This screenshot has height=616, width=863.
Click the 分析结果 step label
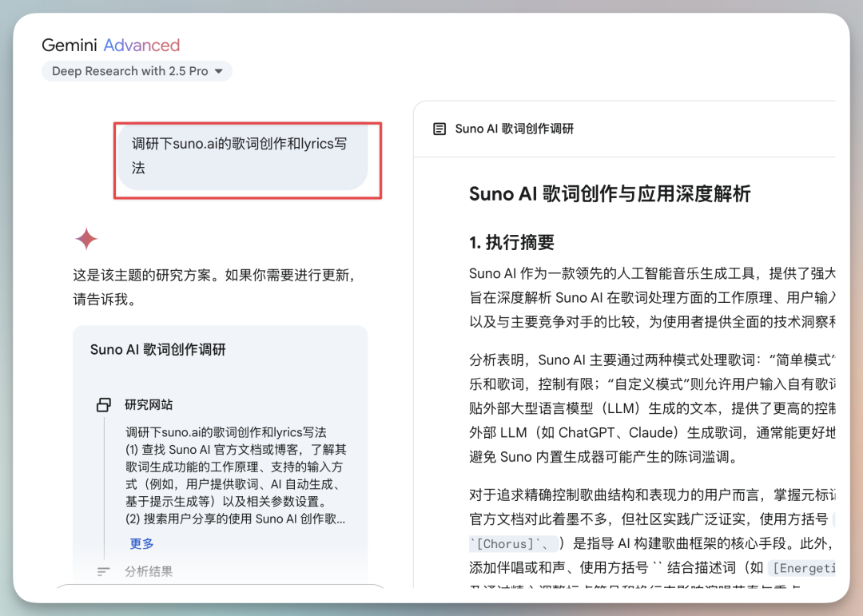coord(149,571)
